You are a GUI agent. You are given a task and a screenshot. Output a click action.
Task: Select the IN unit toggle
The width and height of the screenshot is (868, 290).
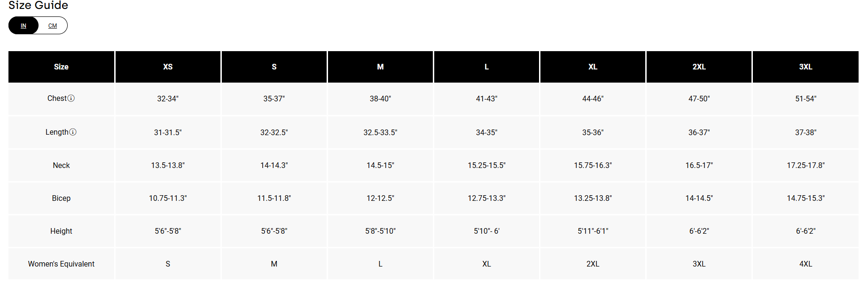point(23,26)
